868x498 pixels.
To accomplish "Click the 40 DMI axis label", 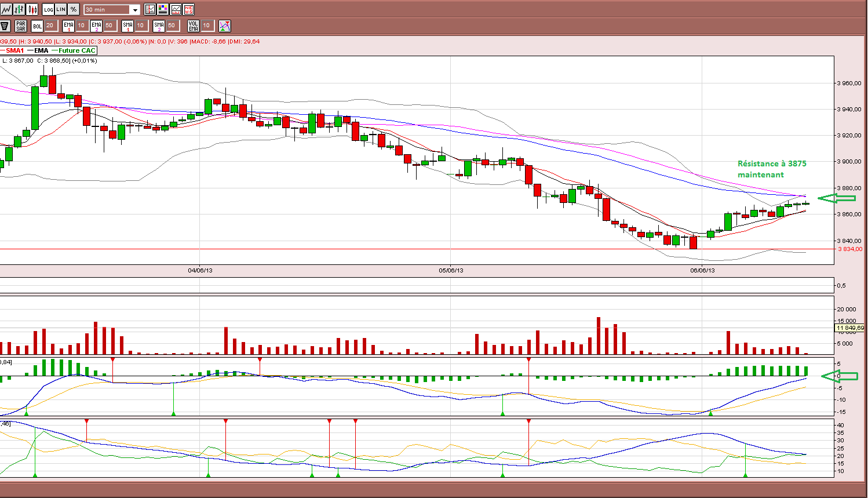I will [841, 425].
